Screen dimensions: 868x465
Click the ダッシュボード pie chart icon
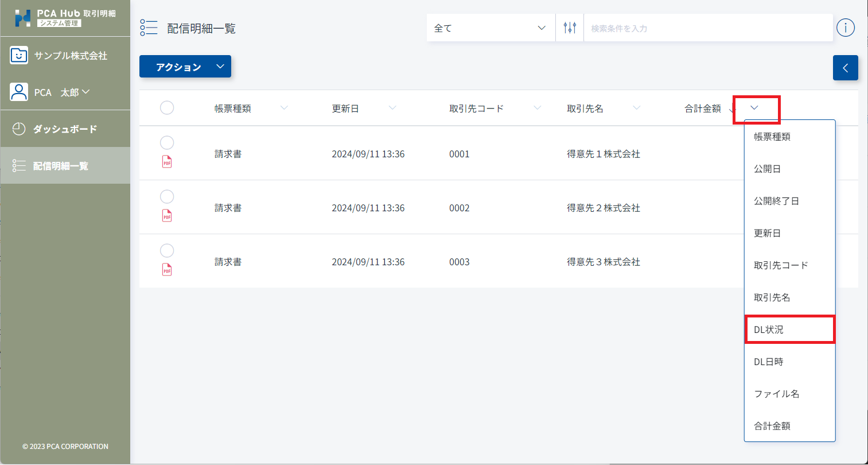click(19, 129)
